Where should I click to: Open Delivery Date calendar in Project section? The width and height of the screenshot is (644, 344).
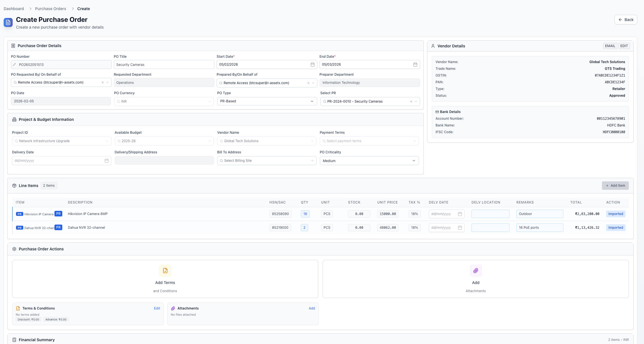click(x=107, y=161)
